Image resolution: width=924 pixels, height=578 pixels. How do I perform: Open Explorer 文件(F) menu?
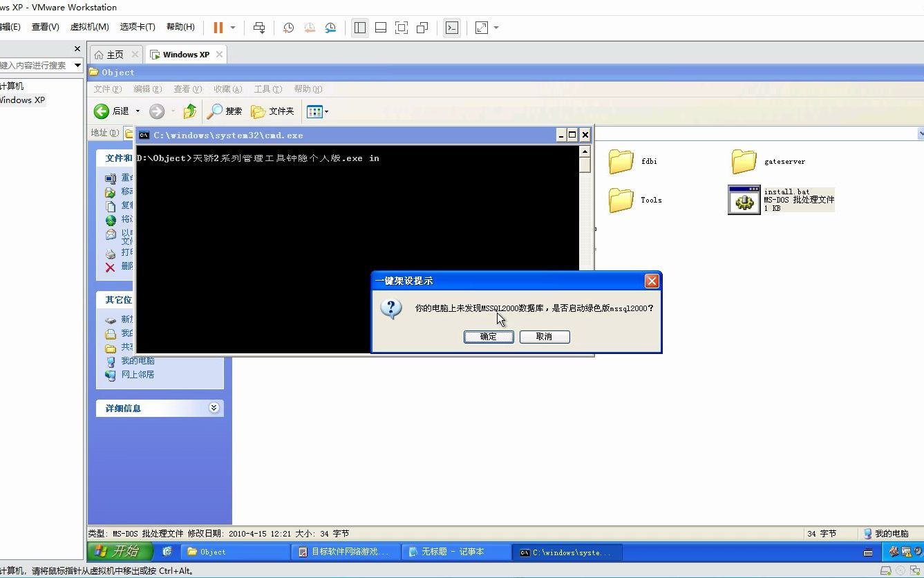pyautogui.click(x=107, y=89)
